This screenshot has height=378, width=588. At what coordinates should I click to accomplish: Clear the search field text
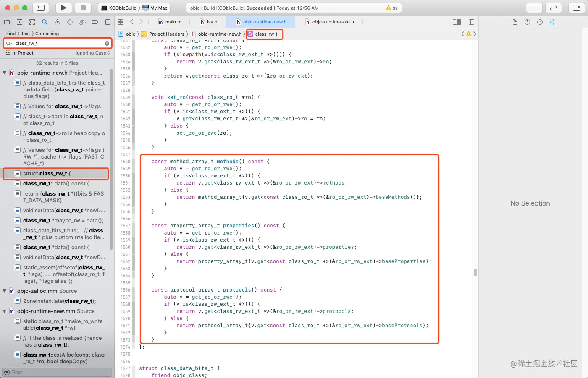click(107, 43)
